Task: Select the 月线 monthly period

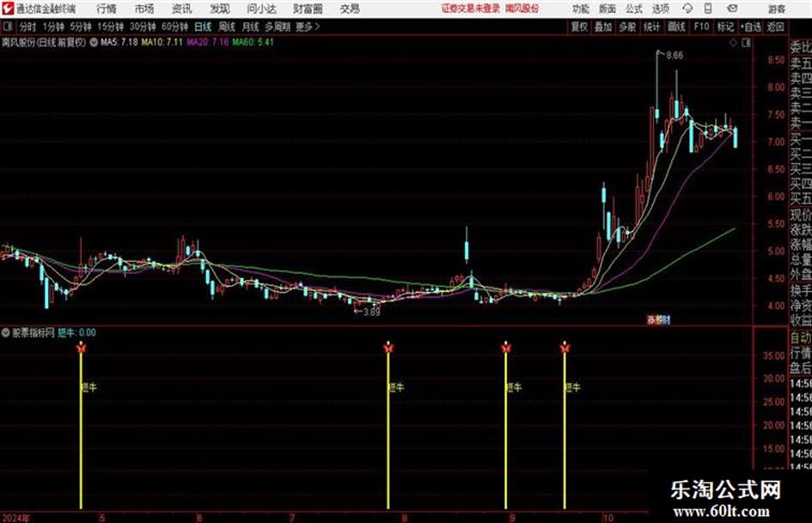Action: tap(251, 27)
